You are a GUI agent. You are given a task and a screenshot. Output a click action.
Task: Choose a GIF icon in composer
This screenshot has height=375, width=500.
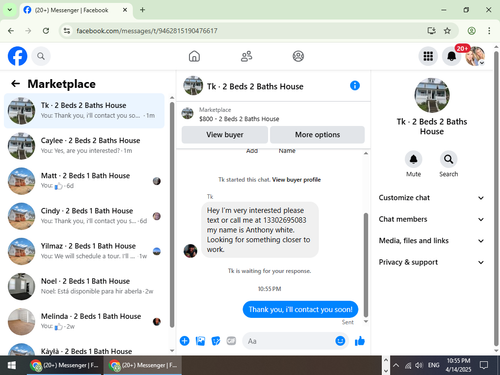(x=231, y=341)
